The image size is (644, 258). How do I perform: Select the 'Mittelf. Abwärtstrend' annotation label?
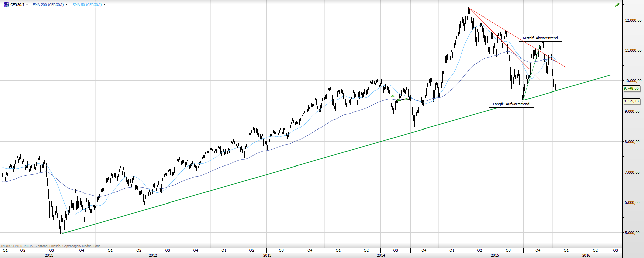540,38
